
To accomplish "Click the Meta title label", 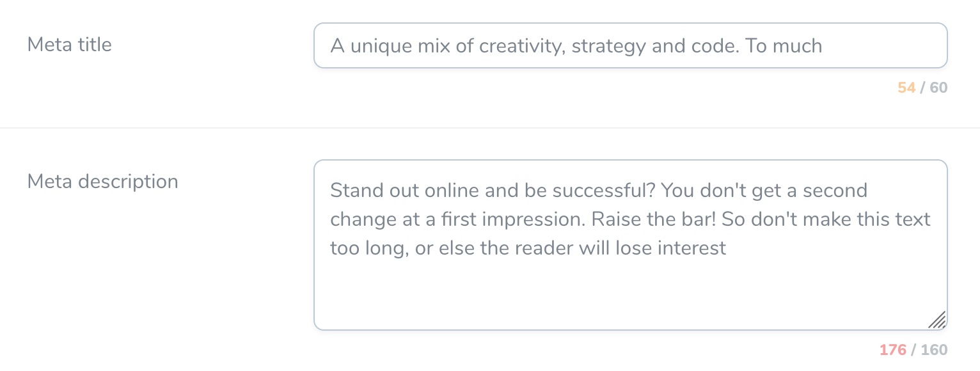I will tap(69, 45).
